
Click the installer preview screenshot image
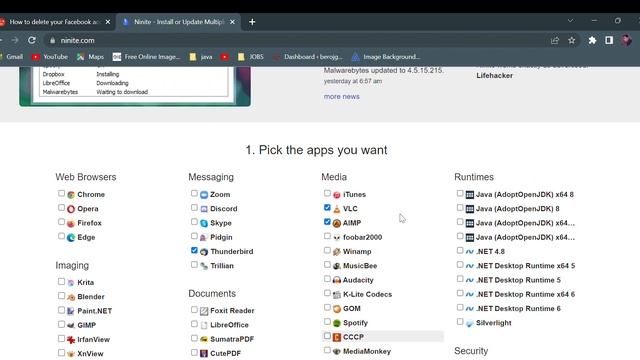[x=135, y=86]
